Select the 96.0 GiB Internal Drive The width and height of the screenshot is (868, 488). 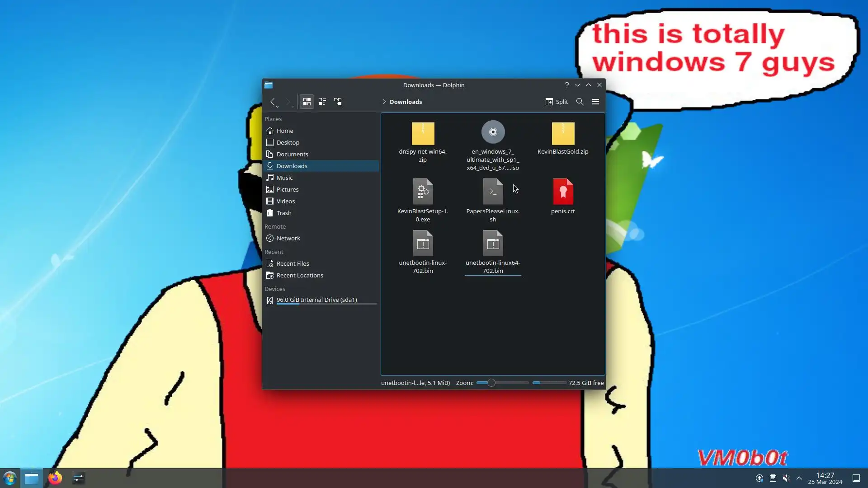316,300
